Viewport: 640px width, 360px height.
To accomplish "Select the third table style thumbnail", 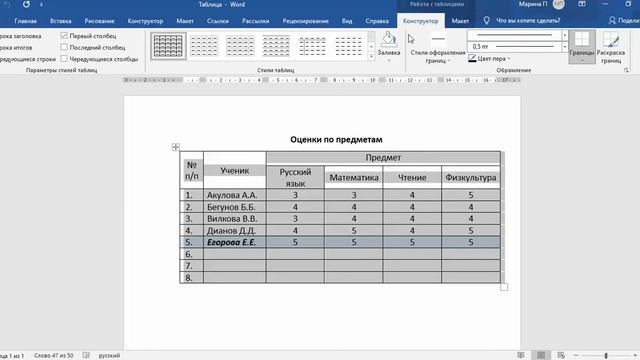I will click(x=240, y=46).
